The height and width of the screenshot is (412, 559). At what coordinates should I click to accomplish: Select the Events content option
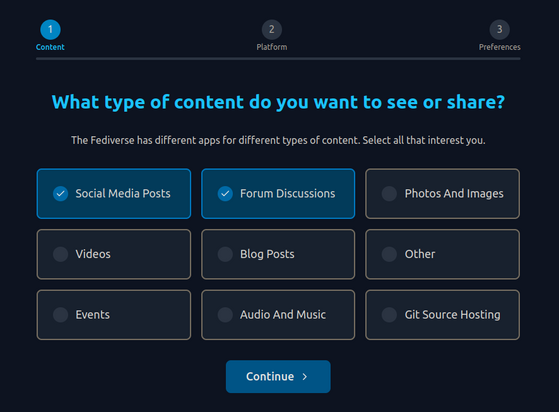114,315
